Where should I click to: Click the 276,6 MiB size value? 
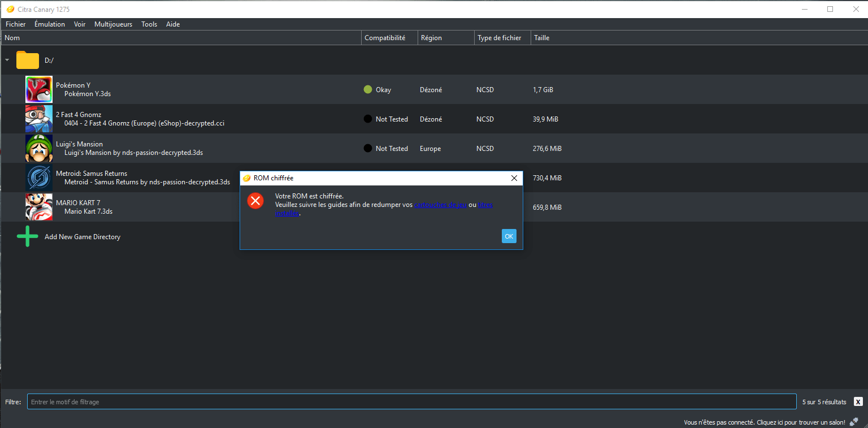coord(547,149)
